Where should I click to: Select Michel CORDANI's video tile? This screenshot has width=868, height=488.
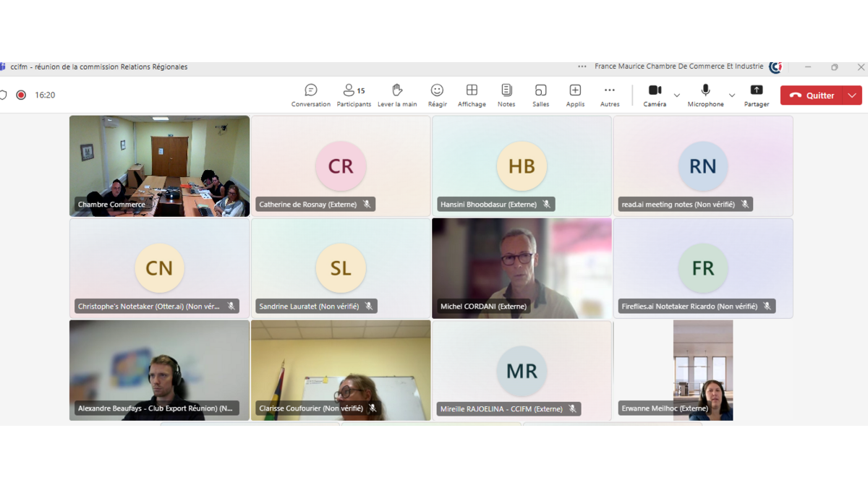point(522,267)
